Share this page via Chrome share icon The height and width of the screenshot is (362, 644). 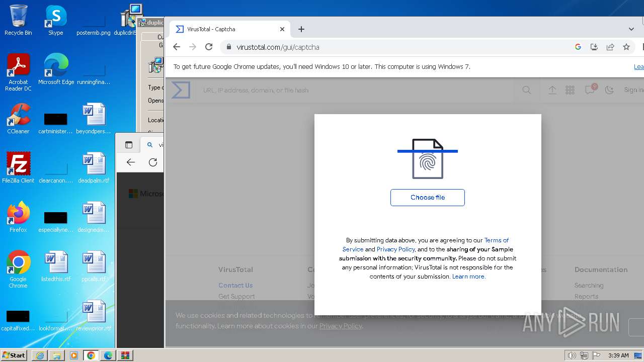610,47
